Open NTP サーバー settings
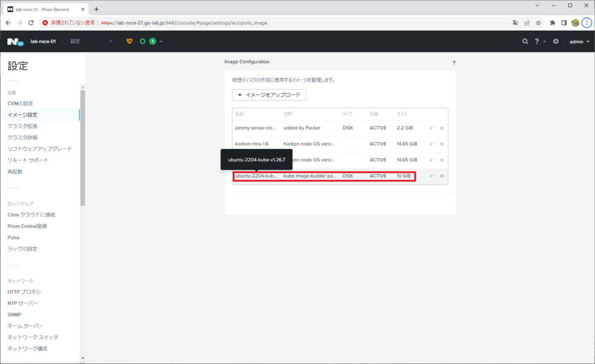 point(23,304)
